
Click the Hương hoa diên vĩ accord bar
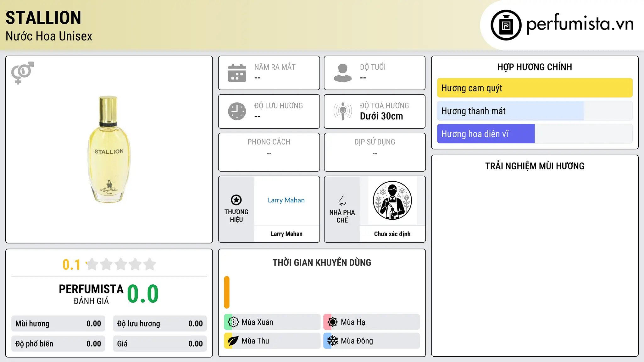pyautogui.click(x=535, y=134)
